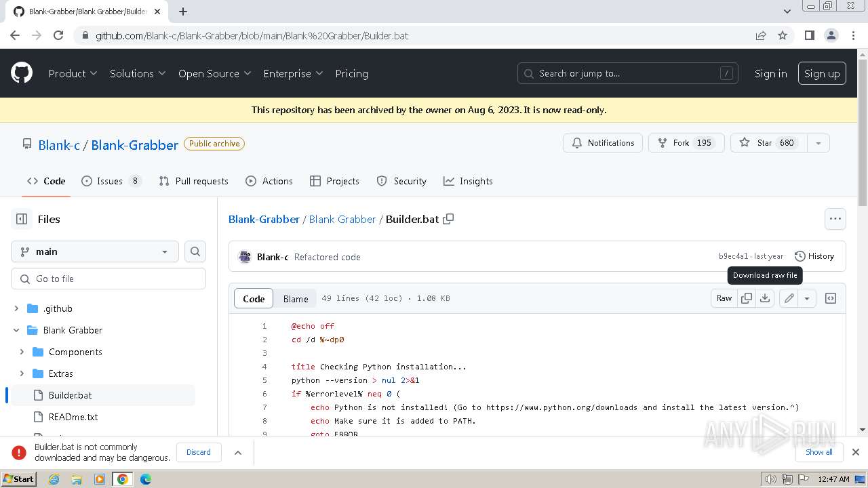Viewport: 868px width, 488px height.
Task: Open Internet Explorer from taskbar
Action: [54, 479]
